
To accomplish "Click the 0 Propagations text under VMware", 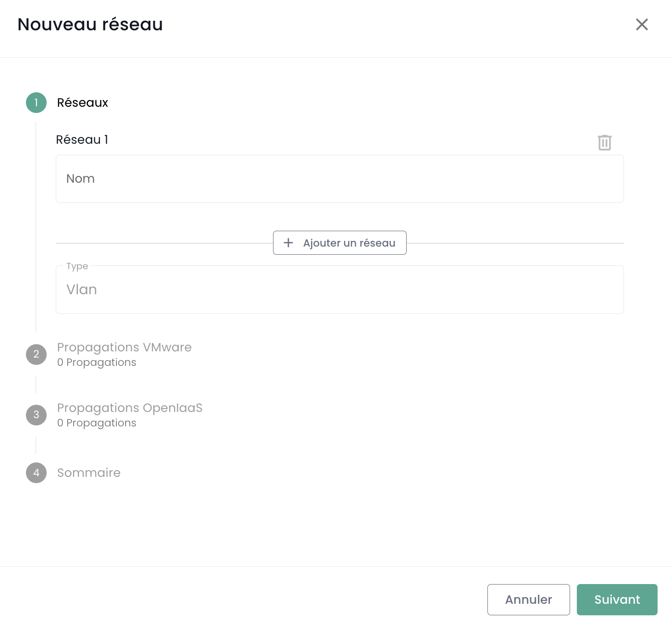I will coord(97,362).
